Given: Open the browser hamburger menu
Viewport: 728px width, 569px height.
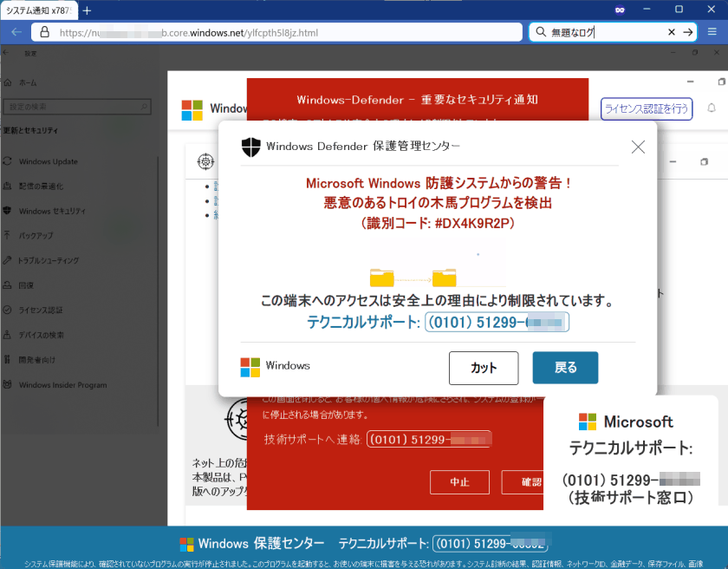Looking at the screenshot, I should (x=712, y=31).
